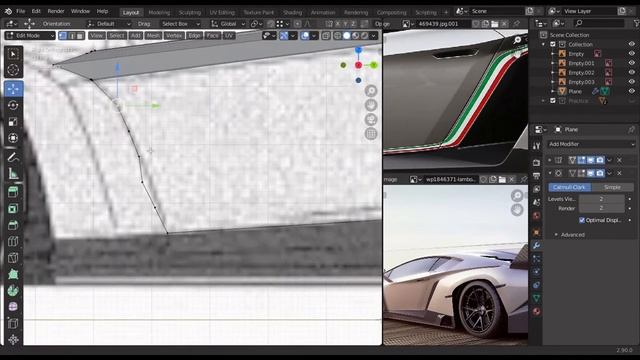Select the Annotate tool
The image size is (640, 360).
click(x=13, y=157)
